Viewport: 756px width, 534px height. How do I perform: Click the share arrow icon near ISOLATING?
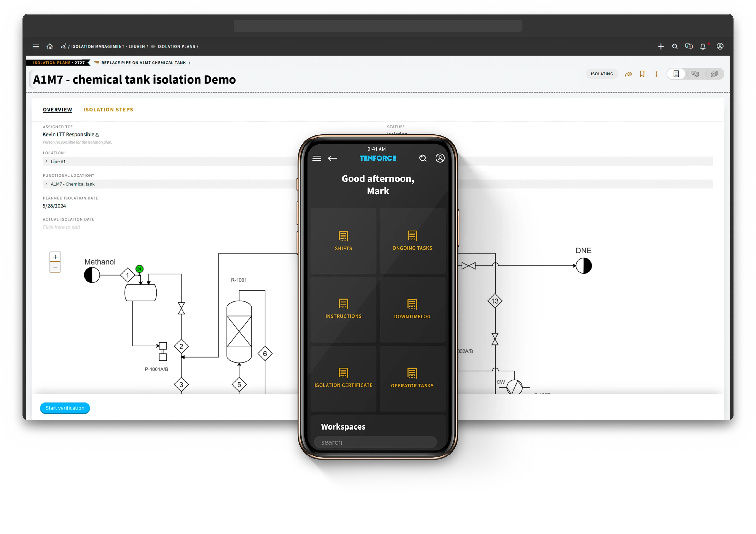click(x=628, y=74)
